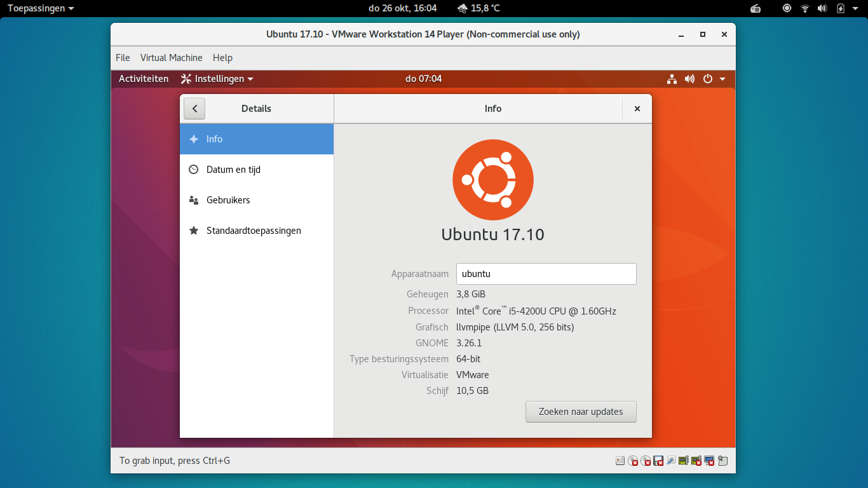The image size is (868, 488).
Task: Click the wall-socket and blue cable device icon
Action: tap(671, 461)
